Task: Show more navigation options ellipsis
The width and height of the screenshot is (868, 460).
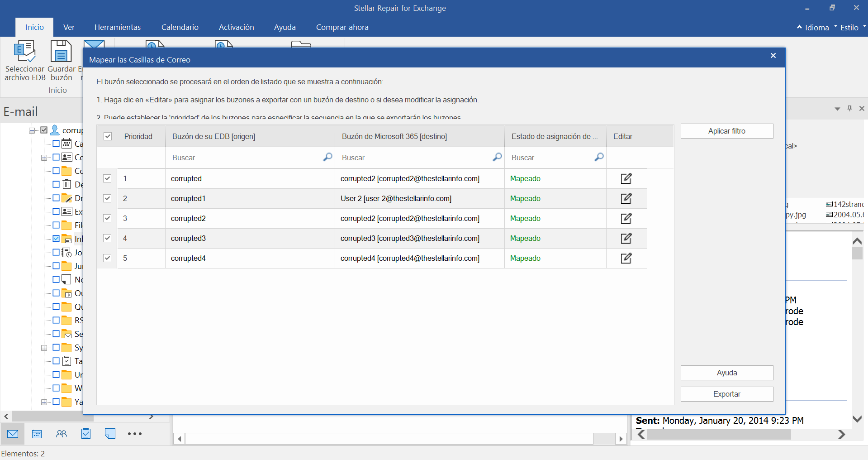Action: coord(134,434)
